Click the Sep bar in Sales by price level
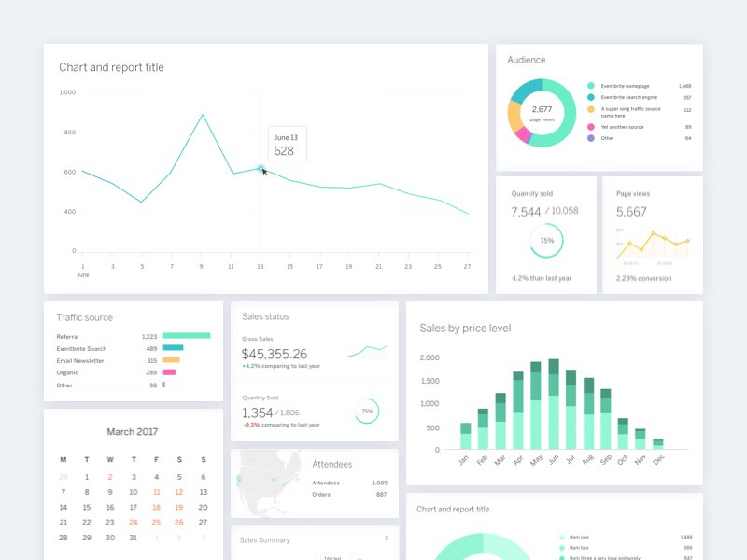 tap(605, 419)
